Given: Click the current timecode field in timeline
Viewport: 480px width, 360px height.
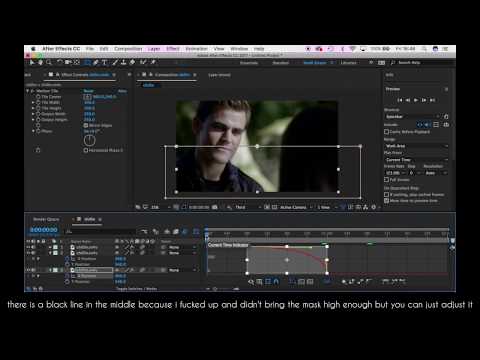Looking at the screenshot, I should 44,230.
